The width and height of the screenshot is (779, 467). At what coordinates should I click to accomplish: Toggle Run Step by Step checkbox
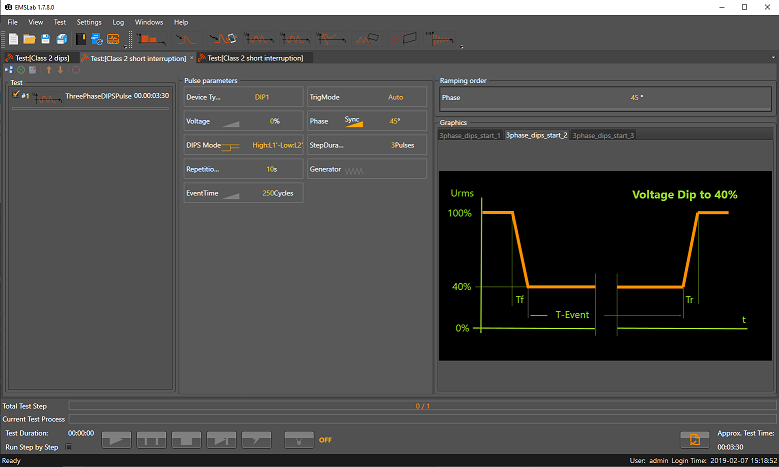[x=69, y=447]
